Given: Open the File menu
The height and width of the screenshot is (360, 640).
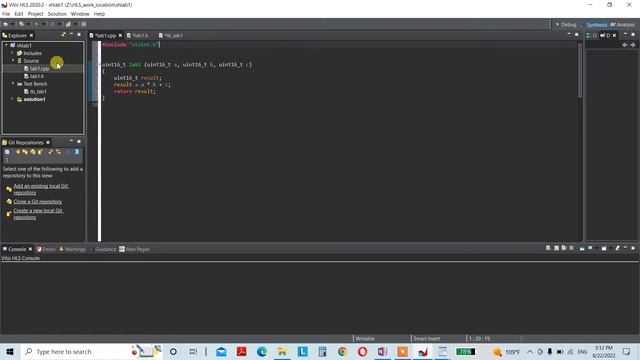Looking at the screenshot, I should click(6, 14).
